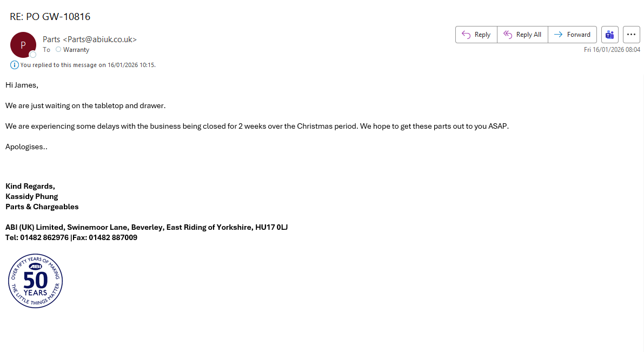Viewport: 644px width, 352px height.
Task: Click the Swinemoor Lane address line
Action: (146, 227)
